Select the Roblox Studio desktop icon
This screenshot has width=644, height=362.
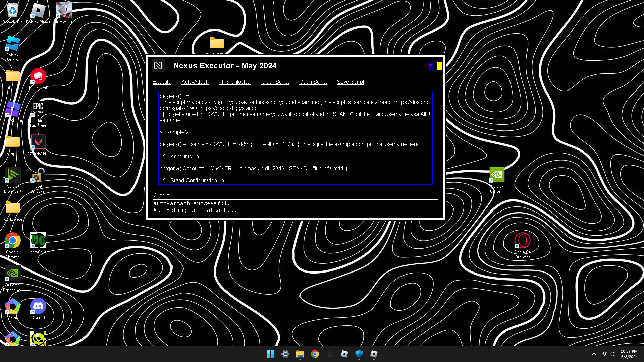click(13, 45)
